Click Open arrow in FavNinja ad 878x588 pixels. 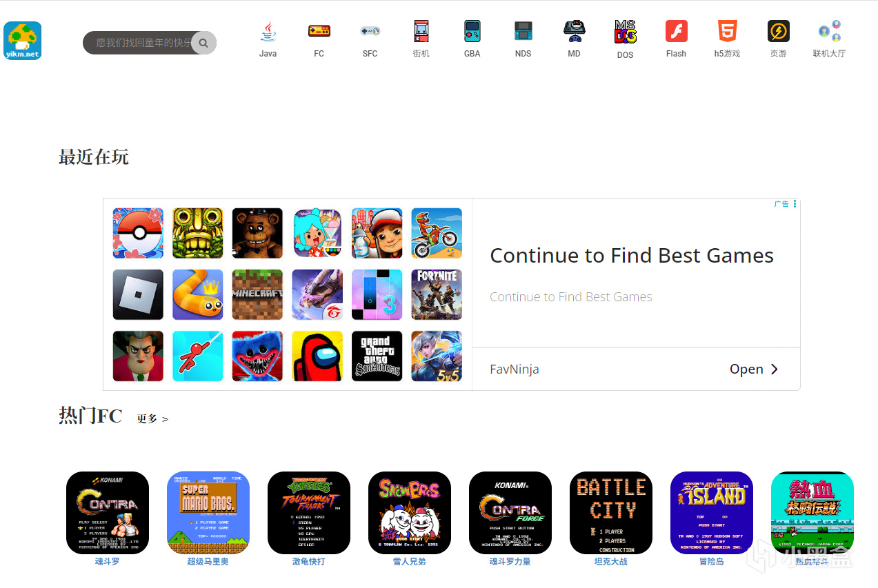(754, 369)
